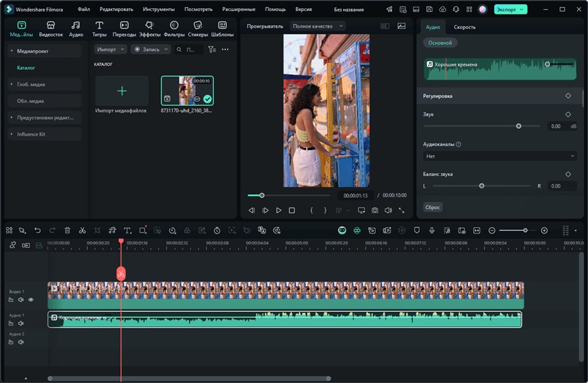Viewport: 588px width, 383px height.
Task: Switch to the Скорость tab
Action: (x=464, y=27)
